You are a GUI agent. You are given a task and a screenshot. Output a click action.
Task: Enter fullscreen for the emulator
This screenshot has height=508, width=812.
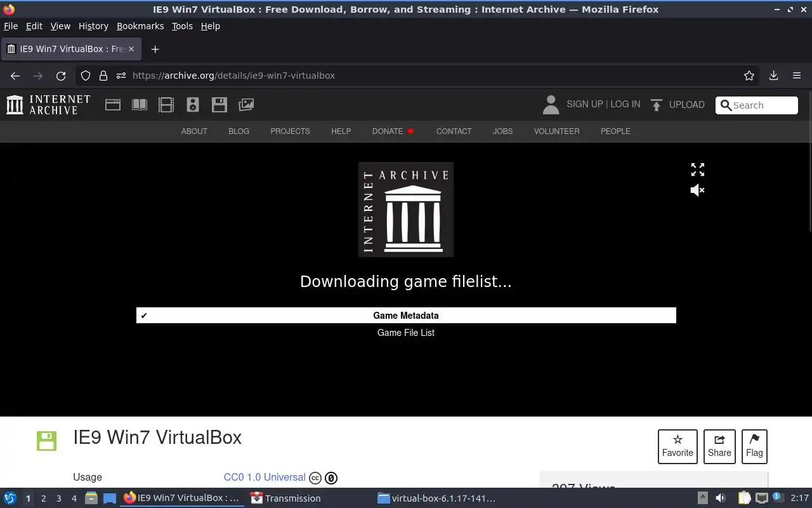(698, 170)
